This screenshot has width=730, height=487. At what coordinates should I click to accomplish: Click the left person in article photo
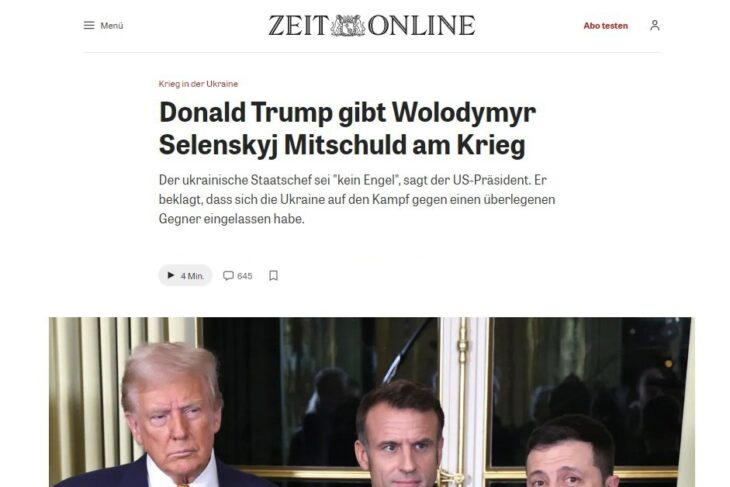[171, 416]
